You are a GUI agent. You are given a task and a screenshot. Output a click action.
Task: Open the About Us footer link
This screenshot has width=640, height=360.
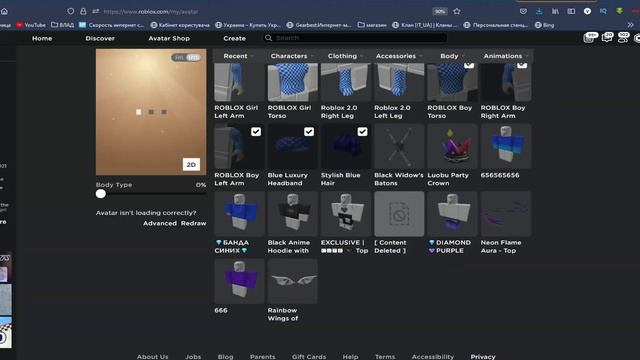click(152, 356)
